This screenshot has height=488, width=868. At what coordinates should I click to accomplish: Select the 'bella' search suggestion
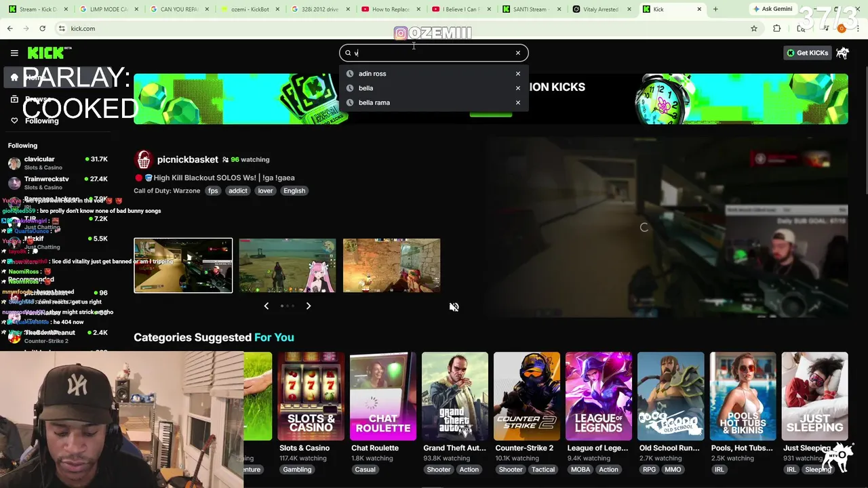(366, 88)
